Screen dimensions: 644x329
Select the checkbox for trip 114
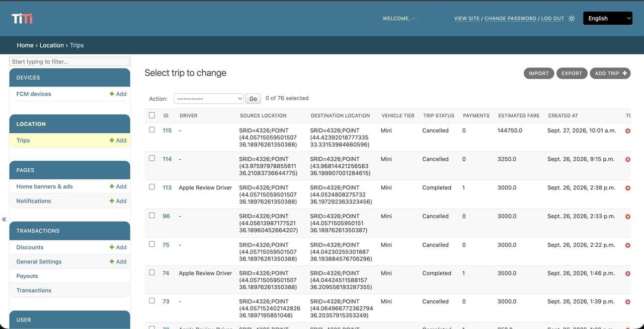point(152,158)
